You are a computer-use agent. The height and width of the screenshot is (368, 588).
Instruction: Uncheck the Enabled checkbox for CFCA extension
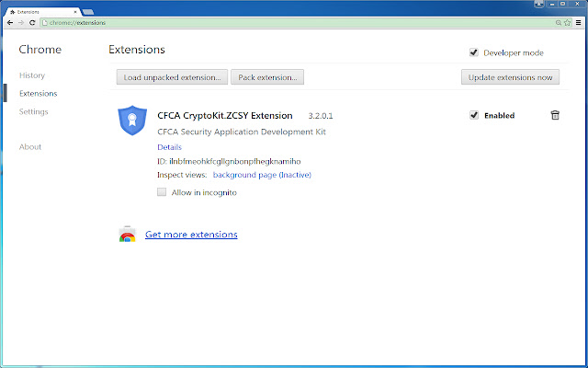point(474,115)
